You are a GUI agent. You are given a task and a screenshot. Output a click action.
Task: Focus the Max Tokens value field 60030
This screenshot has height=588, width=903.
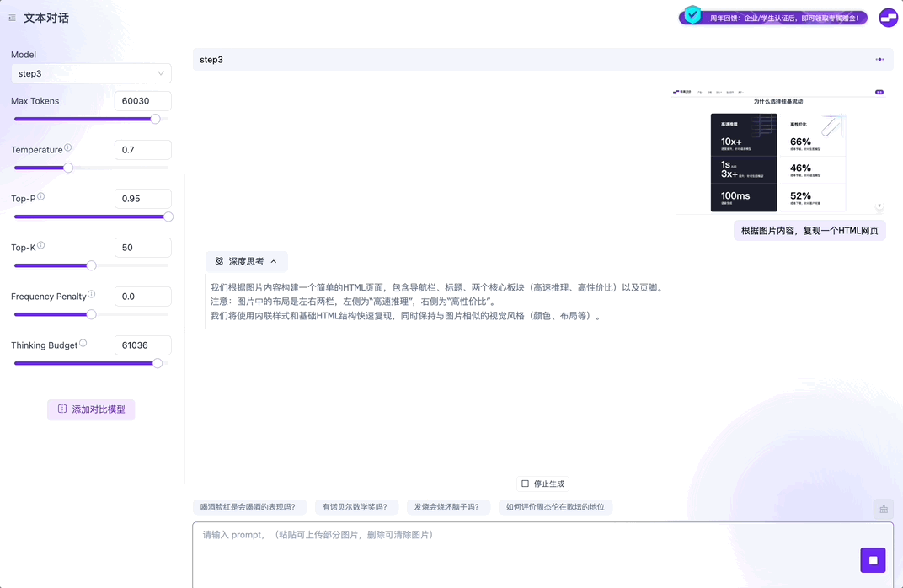coord(143,101)
